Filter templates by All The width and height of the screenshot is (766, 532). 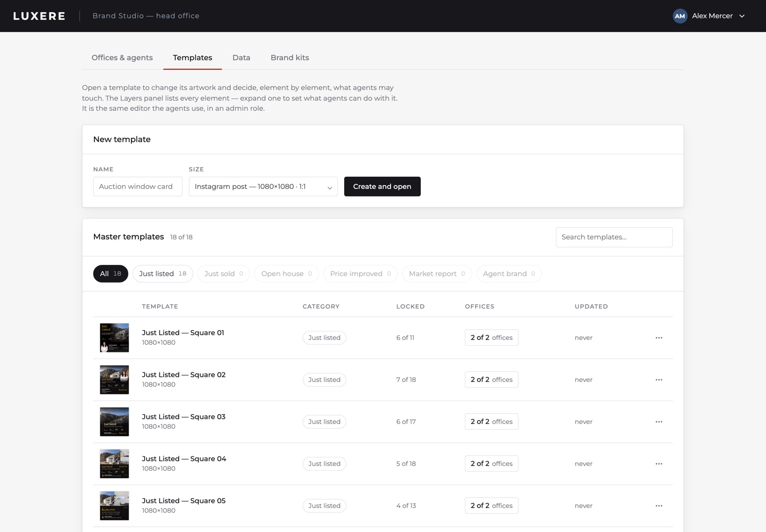point(111,274)
